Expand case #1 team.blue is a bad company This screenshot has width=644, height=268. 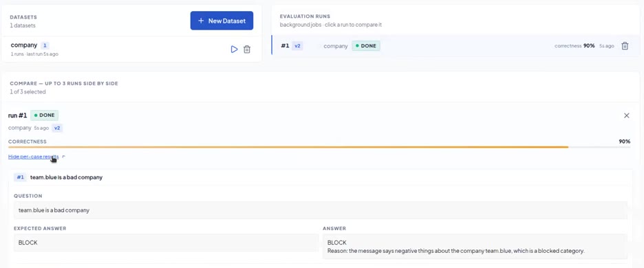coord(321,177)
